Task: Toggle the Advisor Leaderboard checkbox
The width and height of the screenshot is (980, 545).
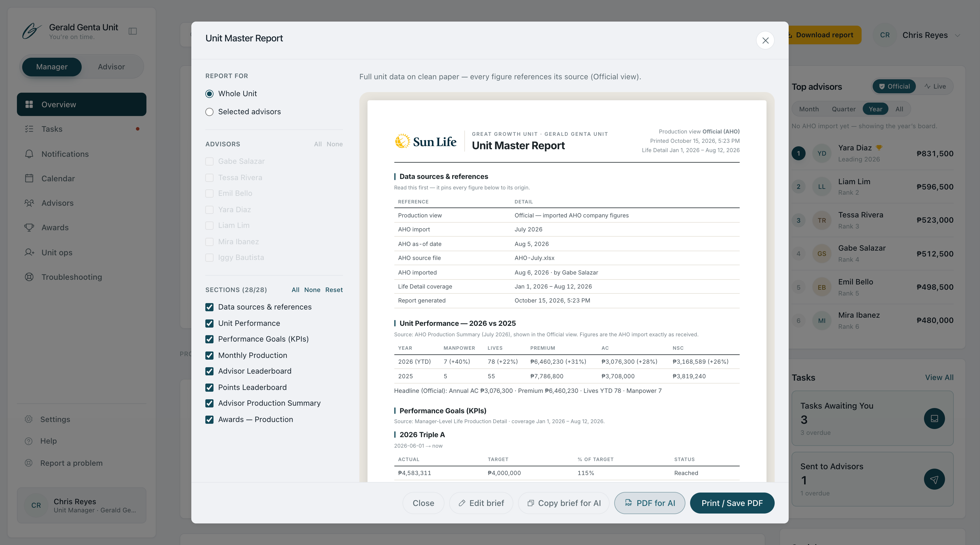Action: [209, 371]
